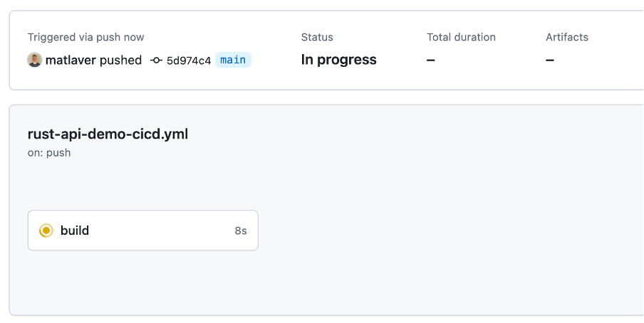This screenshot has width=644, height=323.
Task: Click the build job name text
Action: pos(75,231)
